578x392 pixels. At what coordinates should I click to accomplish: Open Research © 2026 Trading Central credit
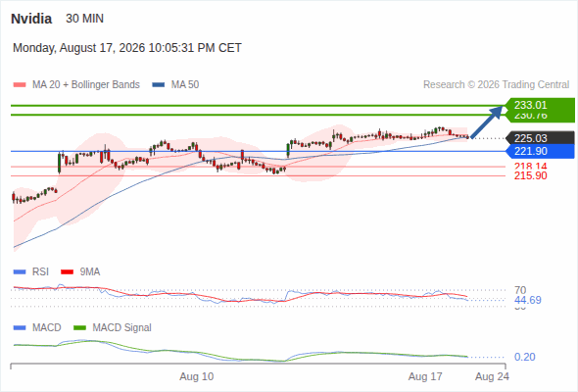point(496,85)
